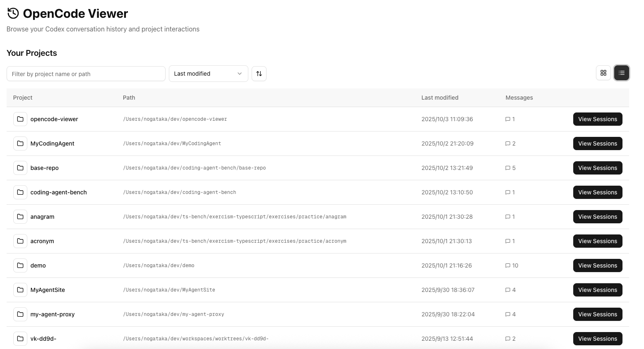Screen dimensions: 644x349
Task: Click the Project column header
Action: [23, 98]
